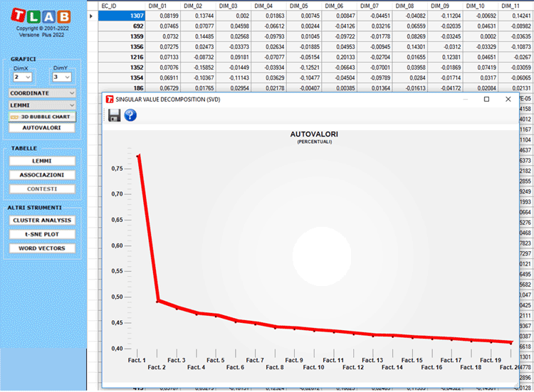Click the T-LAB logo
The image size is (534, 392).
pyautogui.click(x=41, y=16)
